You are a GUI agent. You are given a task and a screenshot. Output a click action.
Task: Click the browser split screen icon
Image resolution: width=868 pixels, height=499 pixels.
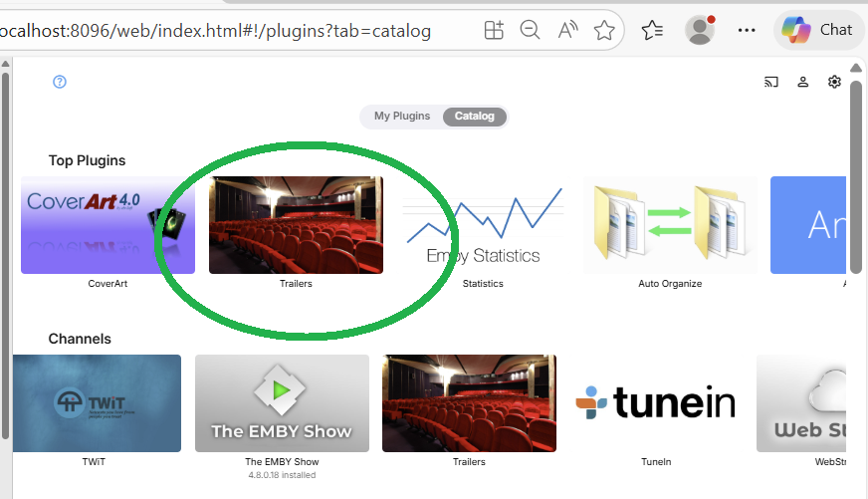[x=494, y=30]
